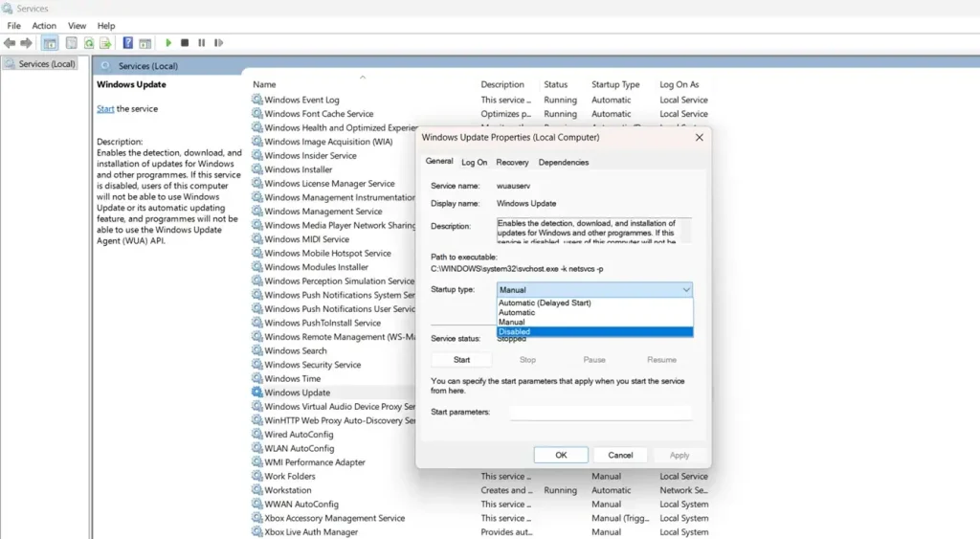This screenshot has width=980, height=539.
Task: Open the Action menu
Action: [x=44, y=26]
